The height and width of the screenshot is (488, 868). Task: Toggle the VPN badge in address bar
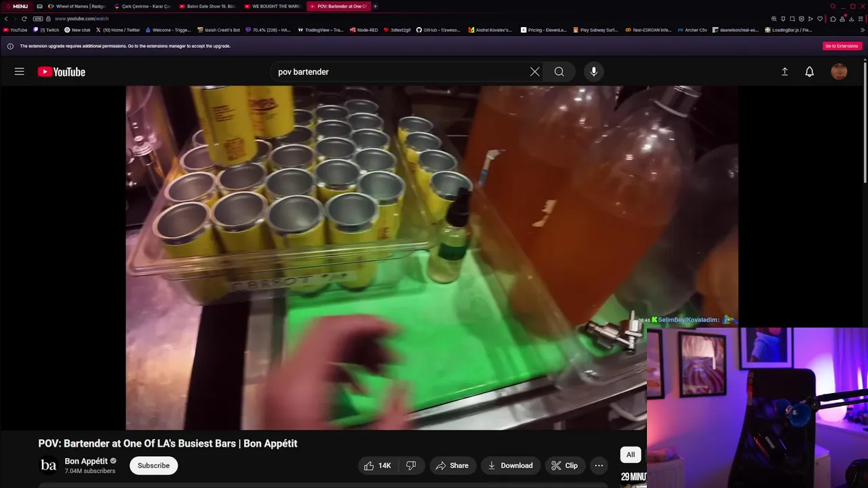click(x=38, y=18)
